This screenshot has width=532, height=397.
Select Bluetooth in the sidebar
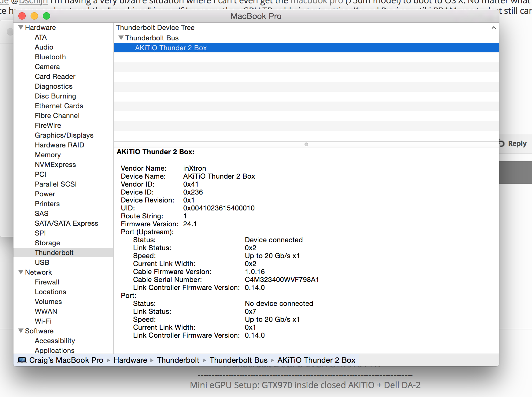pyautogui.click(x=50, y=57)
